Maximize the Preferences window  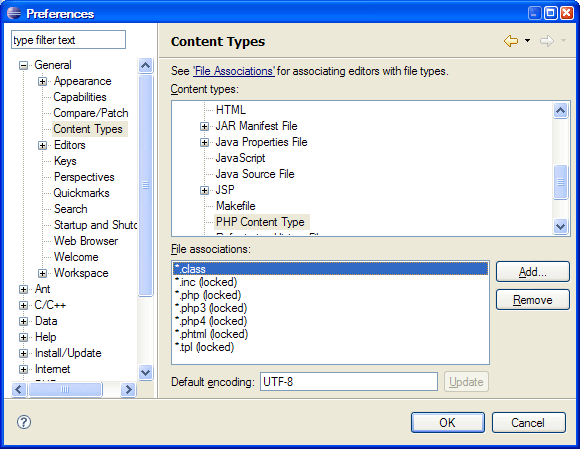[x=550, y=13]
